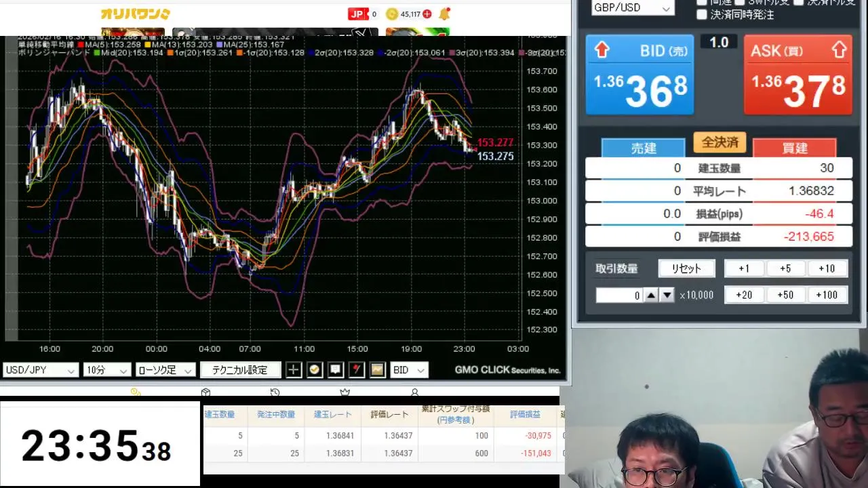Open the ローソク足 chart type dropdown
The image size is (868, 488).
(165, 370)
